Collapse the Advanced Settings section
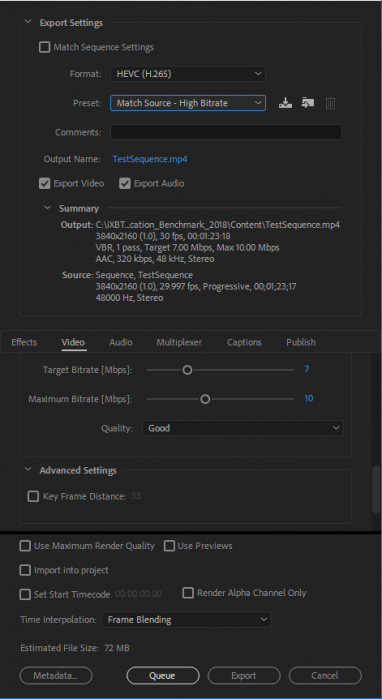382x699 pixels. 28,469
